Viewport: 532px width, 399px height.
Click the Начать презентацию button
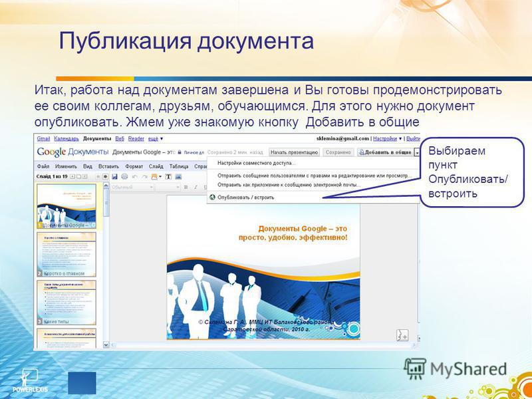[x=294, y=152]
